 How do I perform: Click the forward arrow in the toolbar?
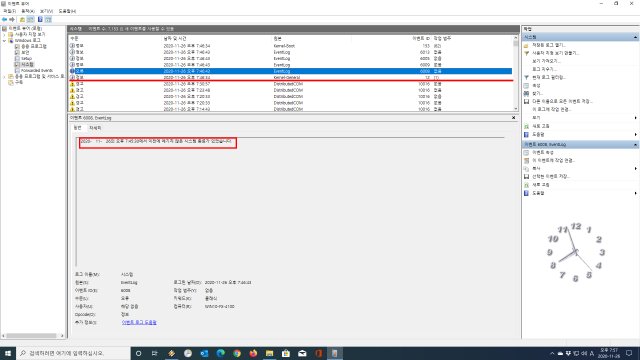pyautogui.click(x=12, y=19)
